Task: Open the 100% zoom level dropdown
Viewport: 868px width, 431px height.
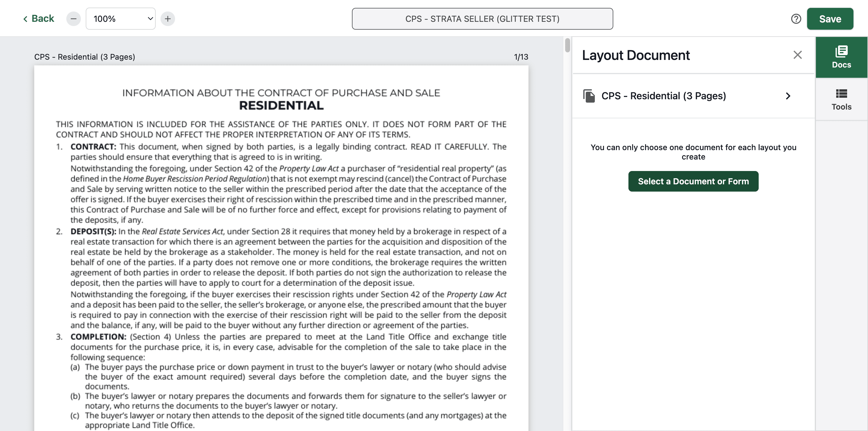Action: pos(121,18)
